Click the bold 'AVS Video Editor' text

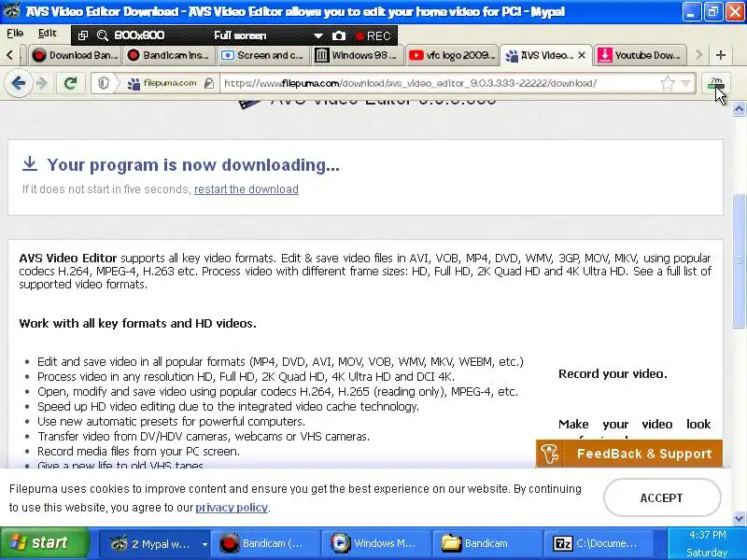click(67, 259)
